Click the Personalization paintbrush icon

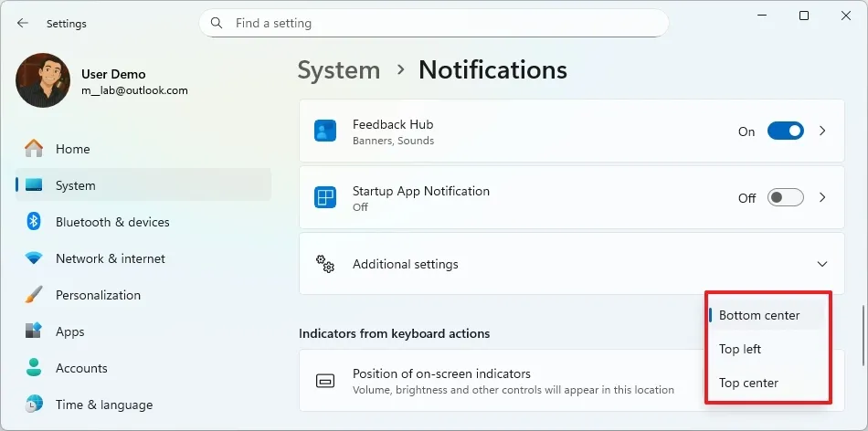click(x=34, y=295)
